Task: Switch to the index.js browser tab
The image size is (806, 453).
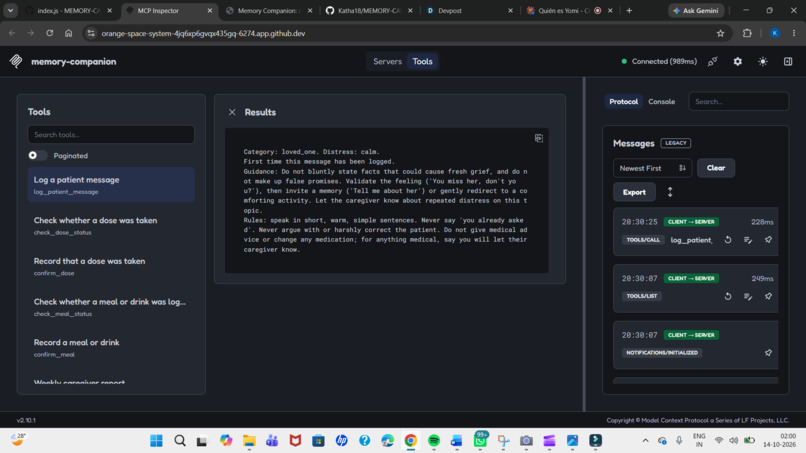Action: (69, 10)
